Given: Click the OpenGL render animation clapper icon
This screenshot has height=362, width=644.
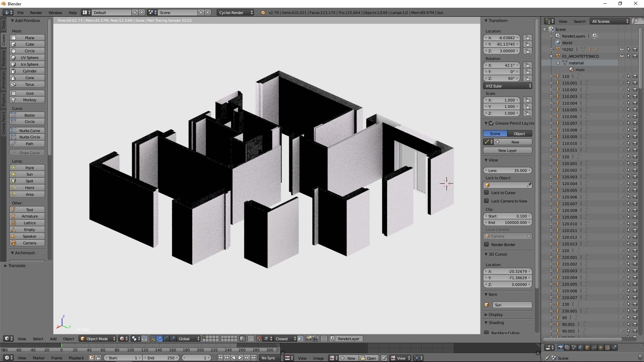Looking at the screenshot, I should pos(315,339).
